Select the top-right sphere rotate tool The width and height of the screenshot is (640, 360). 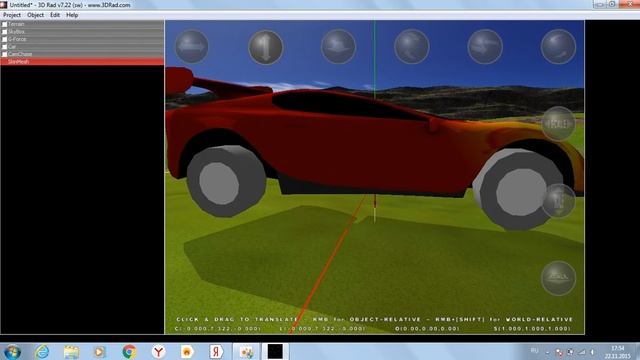pos(558,47)
